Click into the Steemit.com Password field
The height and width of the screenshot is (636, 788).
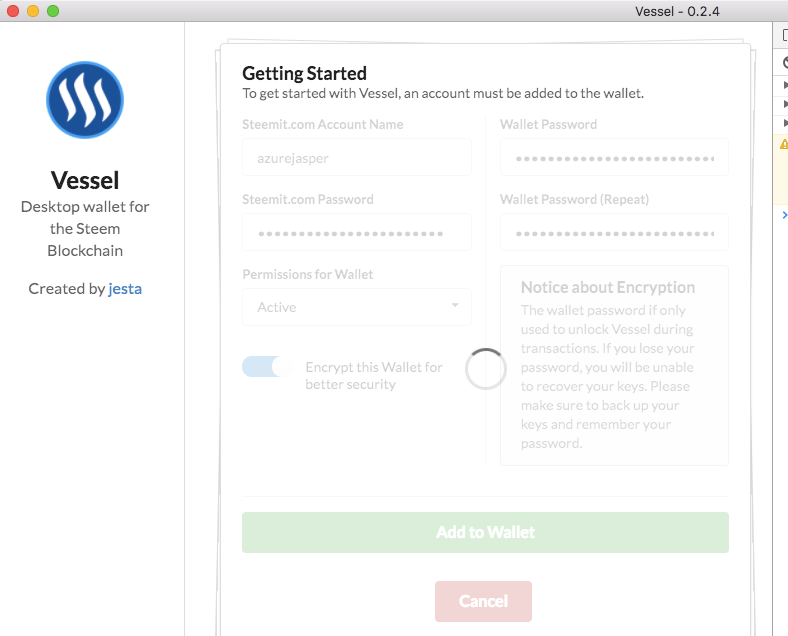357,233
